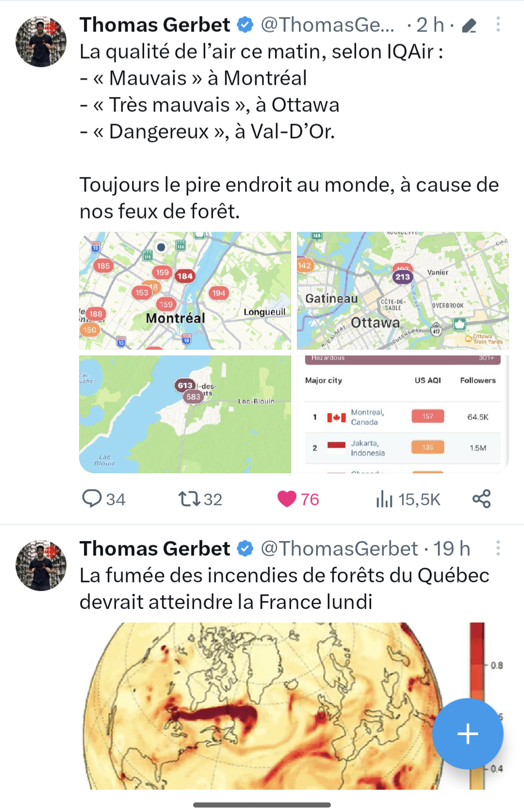Viewport: 524px width, 812px height.
Task: Open the Montréal air quality map image
Action: click(185, 290)
